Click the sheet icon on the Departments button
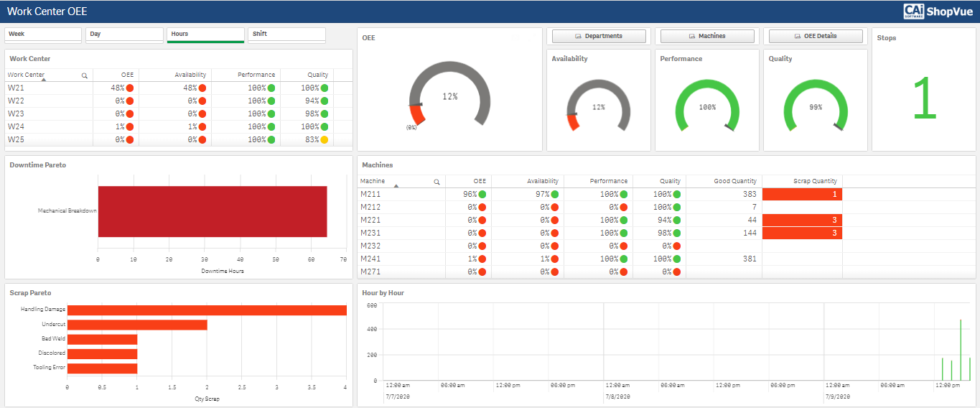Image resolution: width=980 pixels, height=408 pixels. click(x=577, y=36)
